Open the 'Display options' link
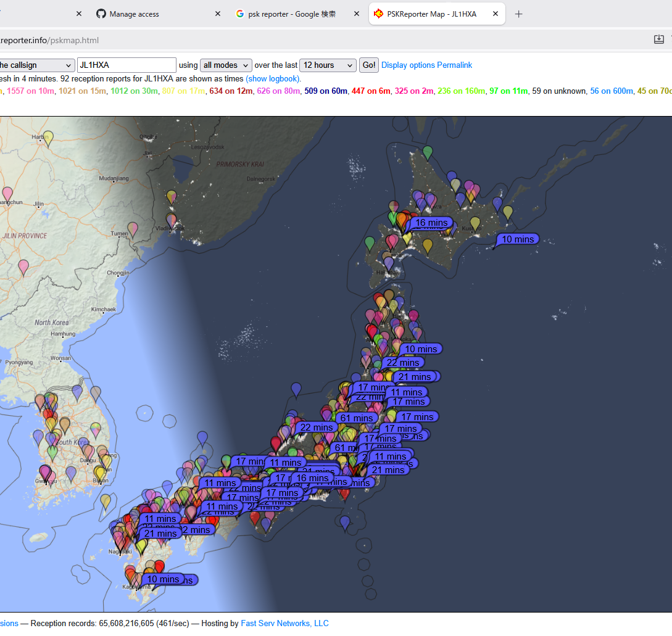This screenshot has width=672, height=636. pyautogui.click(x=408, y=65)
